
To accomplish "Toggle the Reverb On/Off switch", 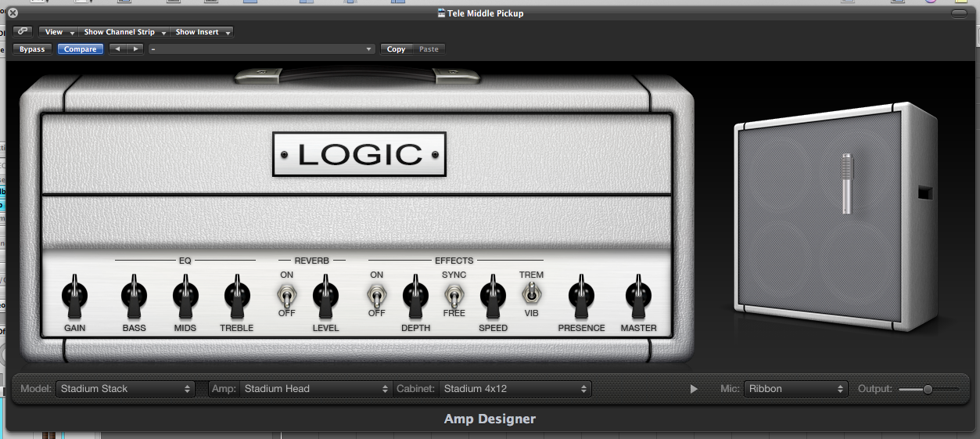I will [x=287, y=295].
